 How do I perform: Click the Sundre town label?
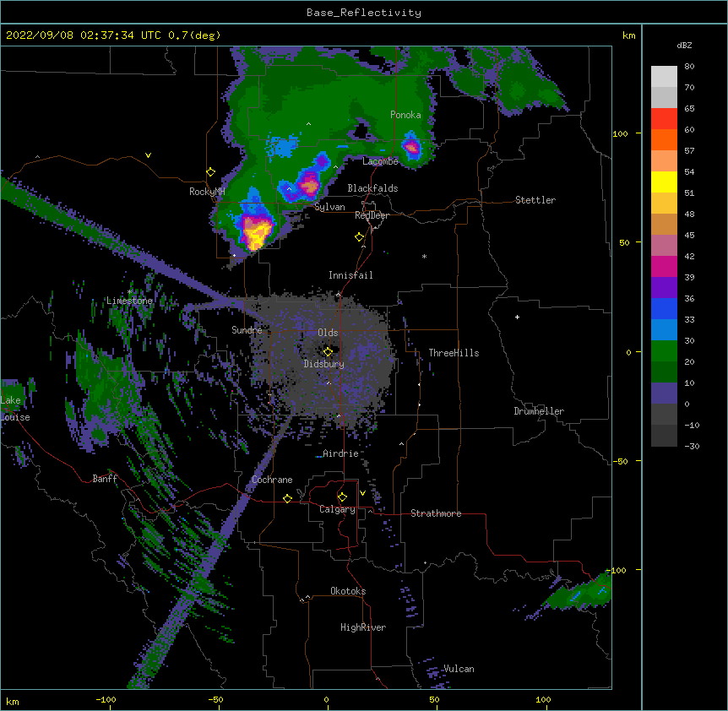click(x=247, y=330)
